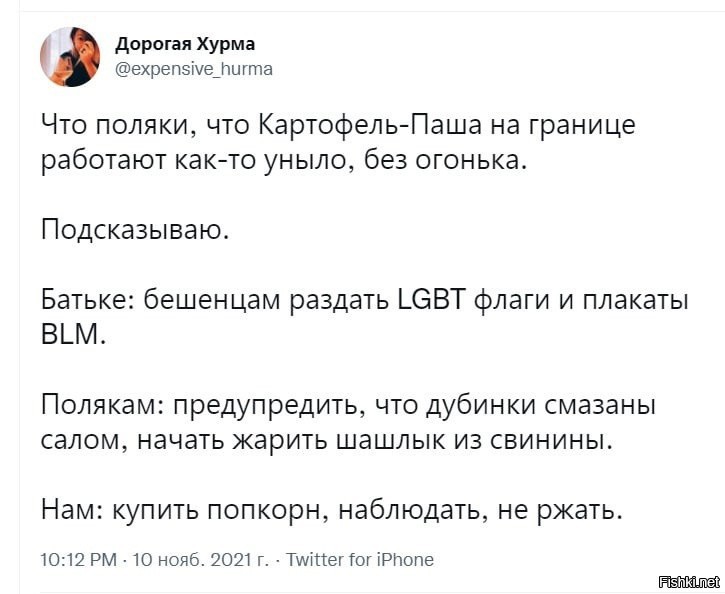Image resolution: width=725 pixels, height=594 pixels.
Task: Click the word шашлык in the tweet
Action: 389,441
